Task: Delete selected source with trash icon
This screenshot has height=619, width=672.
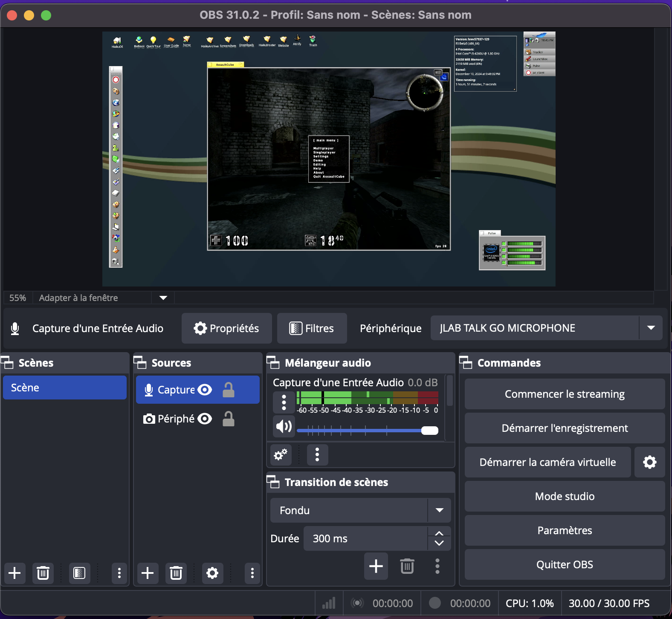Action: [x=176, y=573]
